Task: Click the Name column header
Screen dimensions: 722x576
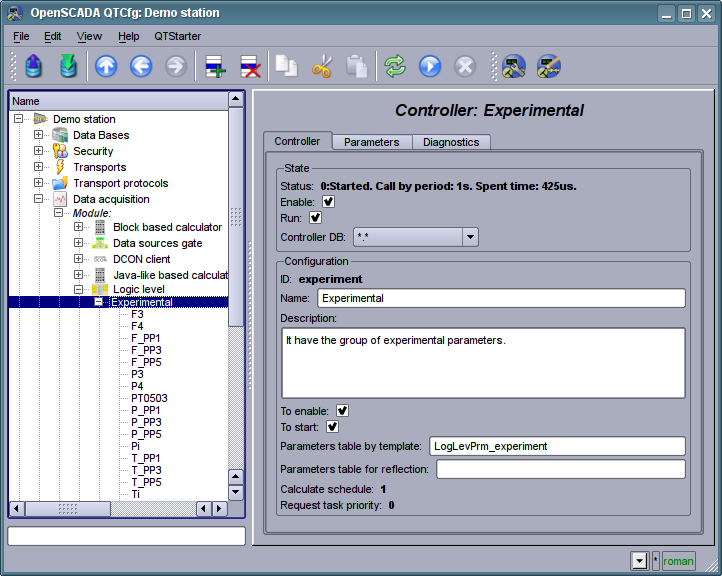Action: click(119, 101)
